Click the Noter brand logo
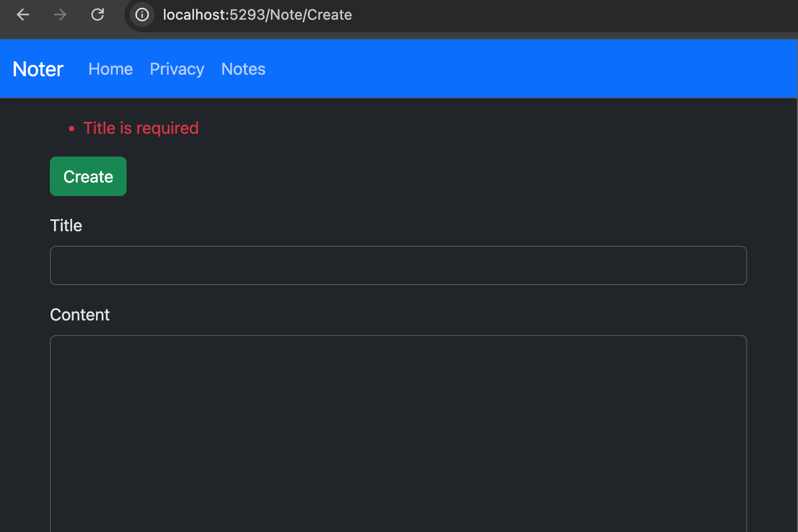The height and width of the screenshot is (532, 798). (x=38, y=69)
